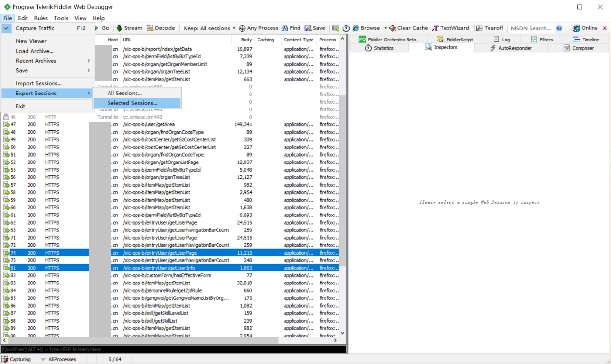Click the timer clock icon in toolbar
The height and width of the screenshot is (364, 611).
(x=346, y=28)
